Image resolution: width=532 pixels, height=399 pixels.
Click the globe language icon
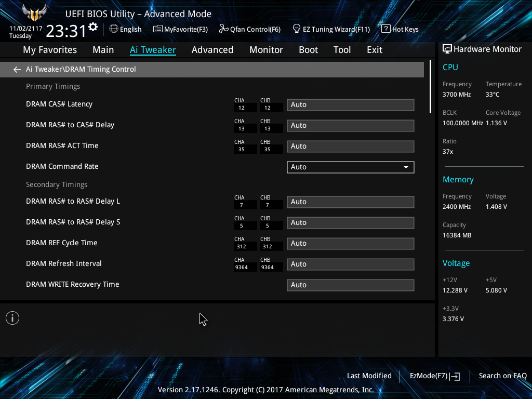114,29
